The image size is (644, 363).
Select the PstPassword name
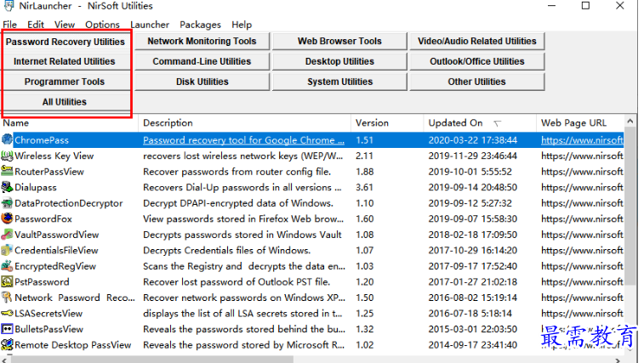tap(42, 281)
